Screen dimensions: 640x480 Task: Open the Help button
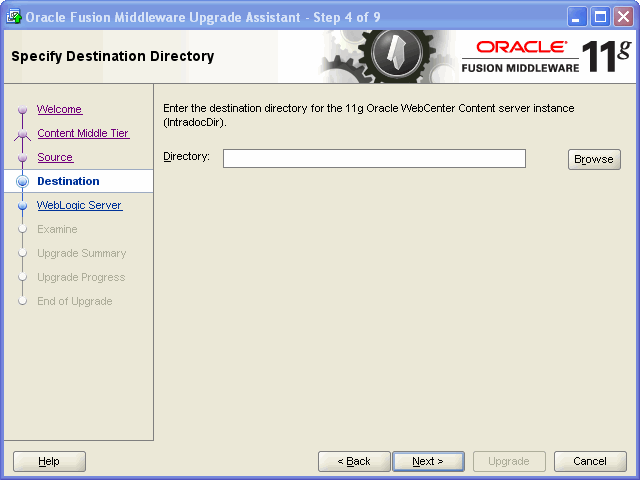(49, 461)
